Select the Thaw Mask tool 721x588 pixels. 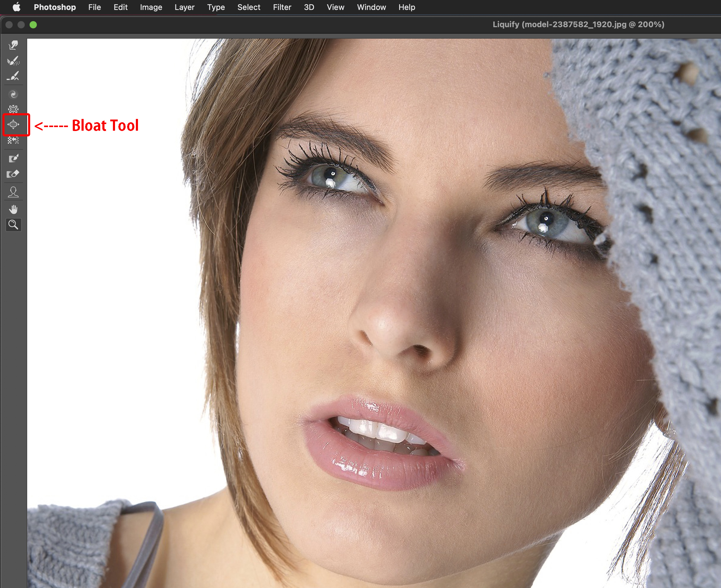(13, 174)
